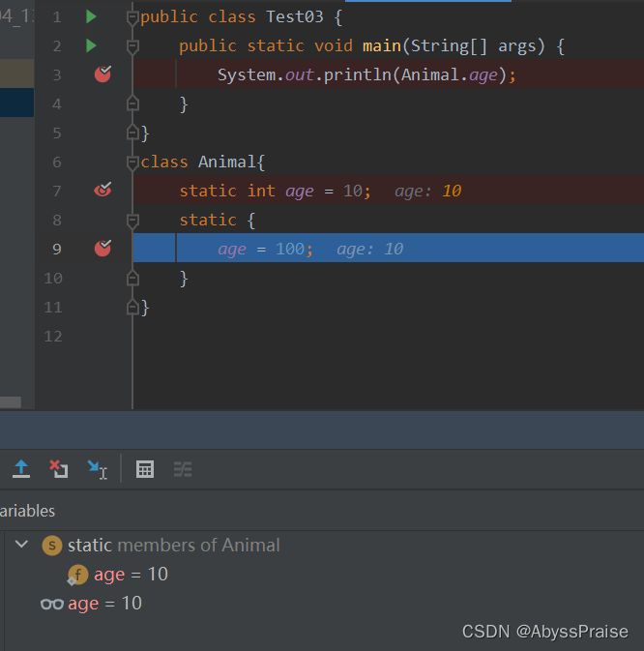Viewport: 644px width, 651px height.
Task: Click the static 'S' icon for Animal
Action: [x=52, y=546]
